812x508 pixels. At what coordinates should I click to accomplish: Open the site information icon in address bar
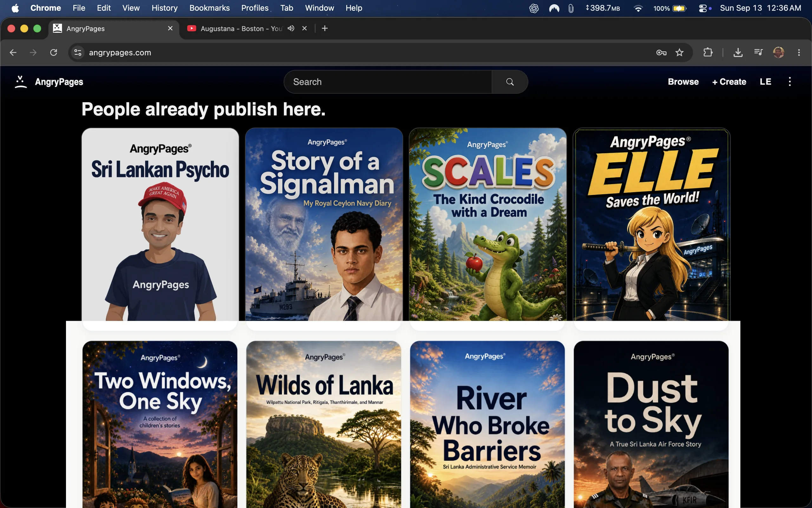[x=78, y=52]
